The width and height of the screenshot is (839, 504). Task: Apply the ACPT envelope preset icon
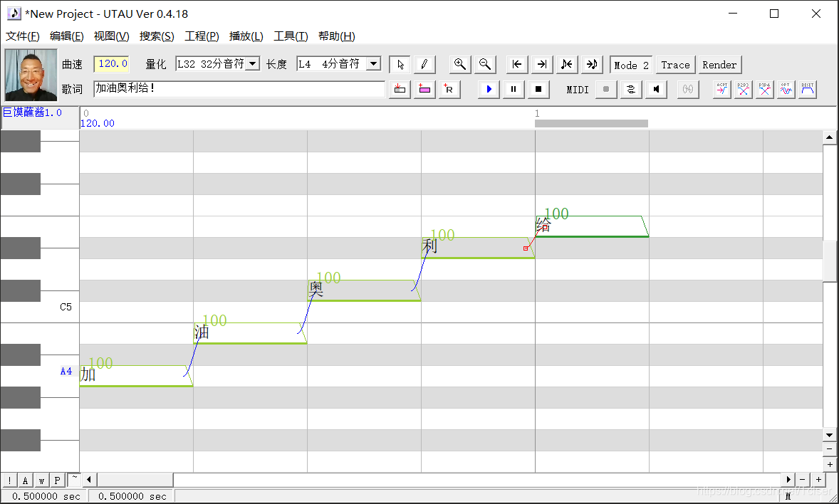[x=721, y=90]
